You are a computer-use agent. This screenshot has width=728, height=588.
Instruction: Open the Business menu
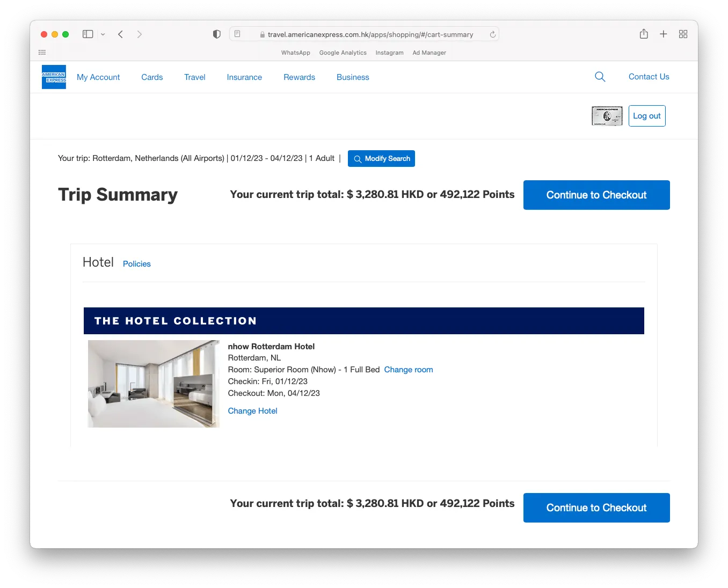pyautogui.click(x=353, y=77)
